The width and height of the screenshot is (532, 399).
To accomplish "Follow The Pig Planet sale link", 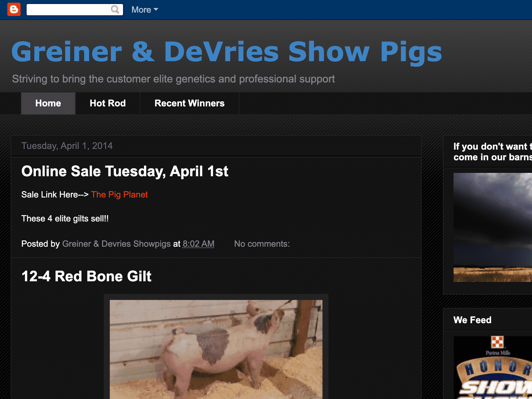I will click(119, 195).
